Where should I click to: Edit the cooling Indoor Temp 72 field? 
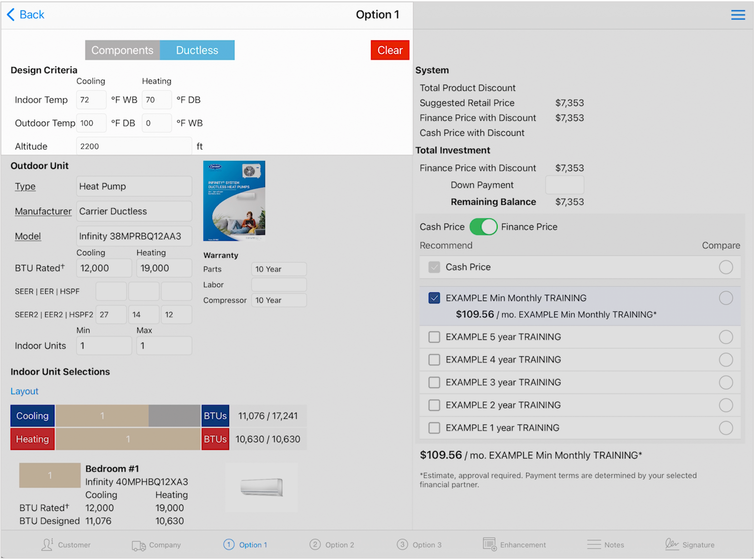coord(91,100)
